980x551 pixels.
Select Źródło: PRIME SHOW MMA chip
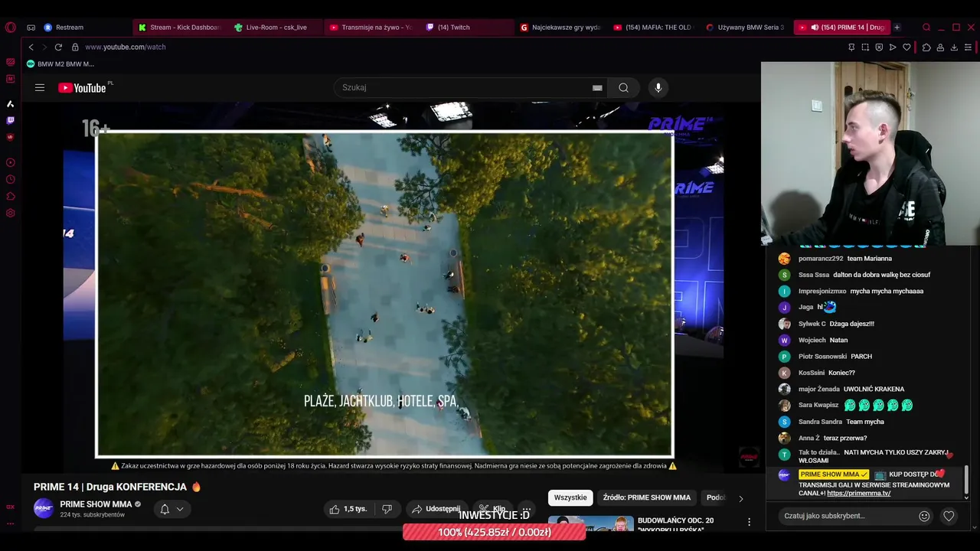point(646,497)
